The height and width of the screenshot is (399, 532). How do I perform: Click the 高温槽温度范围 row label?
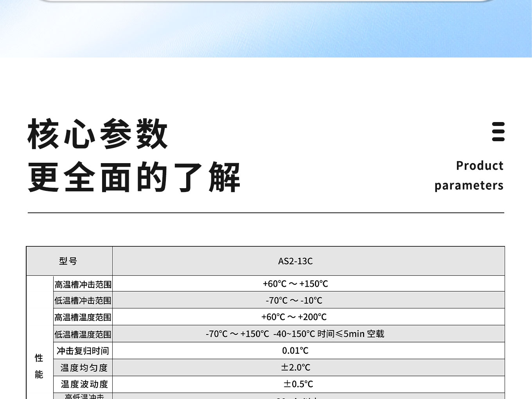click(83, 317)
